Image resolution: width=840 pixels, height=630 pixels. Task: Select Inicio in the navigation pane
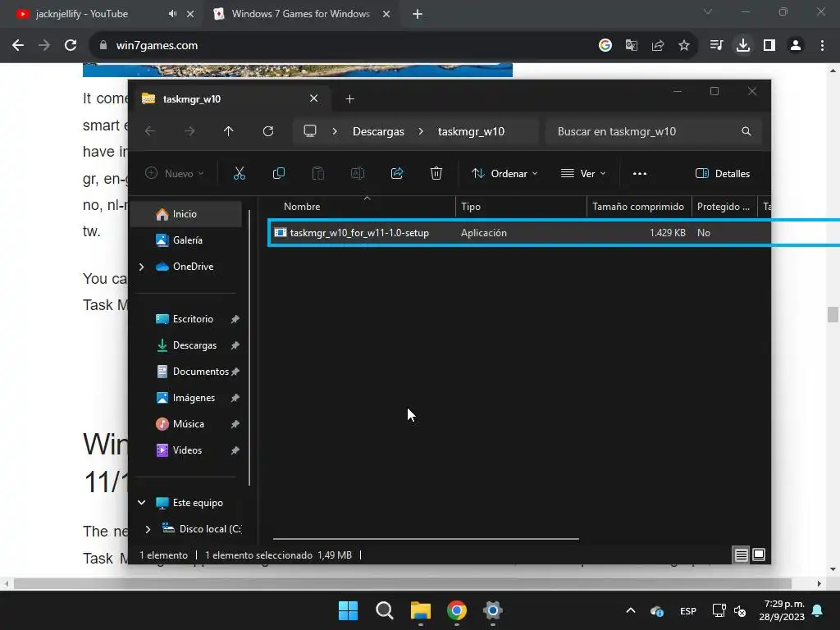tap(185, 214)
